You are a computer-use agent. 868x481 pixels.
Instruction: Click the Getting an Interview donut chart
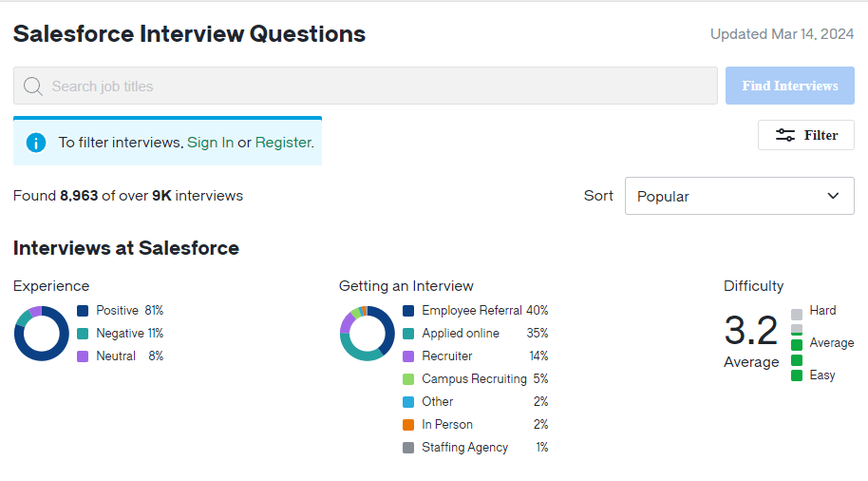click(367, 334)
